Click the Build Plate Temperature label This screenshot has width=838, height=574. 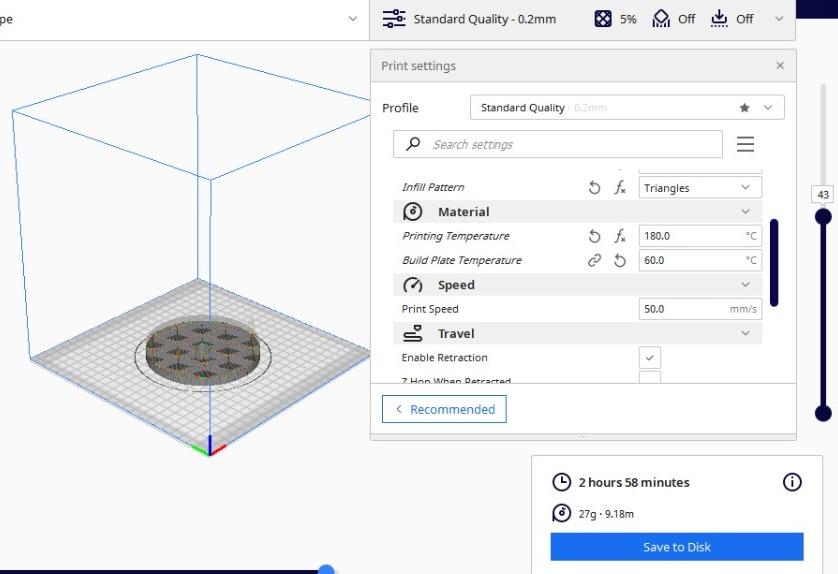[x=462, y=260]
